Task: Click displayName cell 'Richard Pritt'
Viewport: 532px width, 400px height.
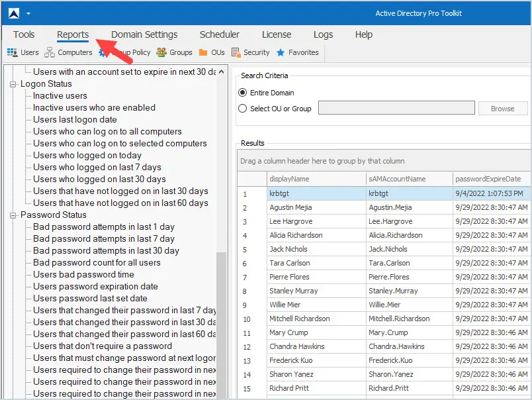Action: 316,388
